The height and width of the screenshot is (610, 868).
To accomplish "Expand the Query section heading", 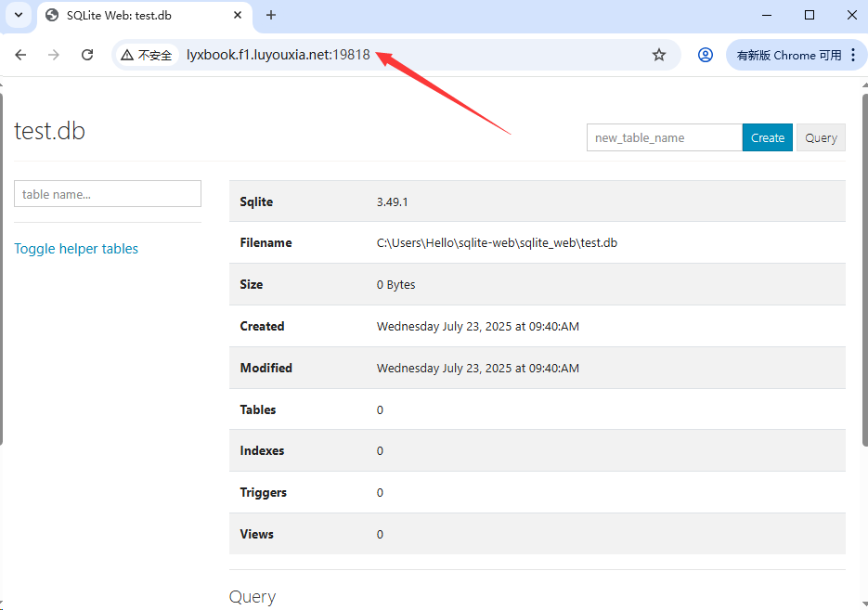I will pyautogui.click(x=252, y=597).
